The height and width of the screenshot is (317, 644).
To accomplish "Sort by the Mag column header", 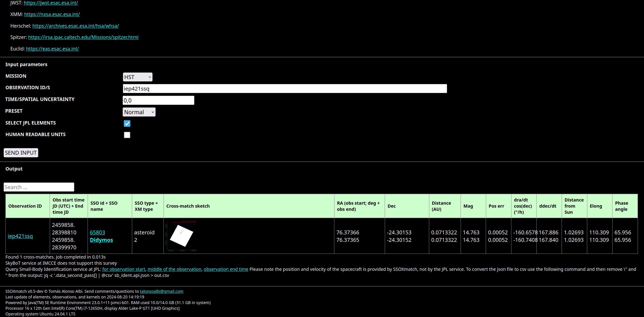I will (468, 206).
